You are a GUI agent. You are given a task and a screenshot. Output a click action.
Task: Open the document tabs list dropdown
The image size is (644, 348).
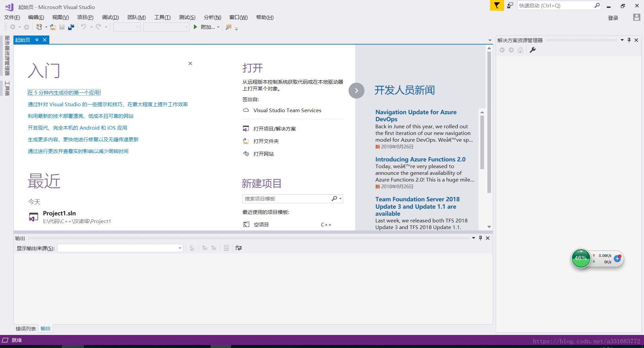click(x=490, y=40)
